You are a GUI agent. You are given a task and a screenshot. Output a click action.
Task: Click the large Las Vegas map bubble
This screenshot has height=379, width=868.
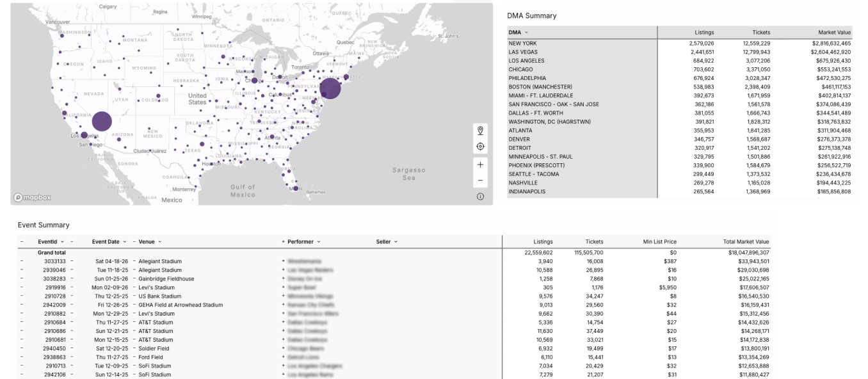point(102,121)
